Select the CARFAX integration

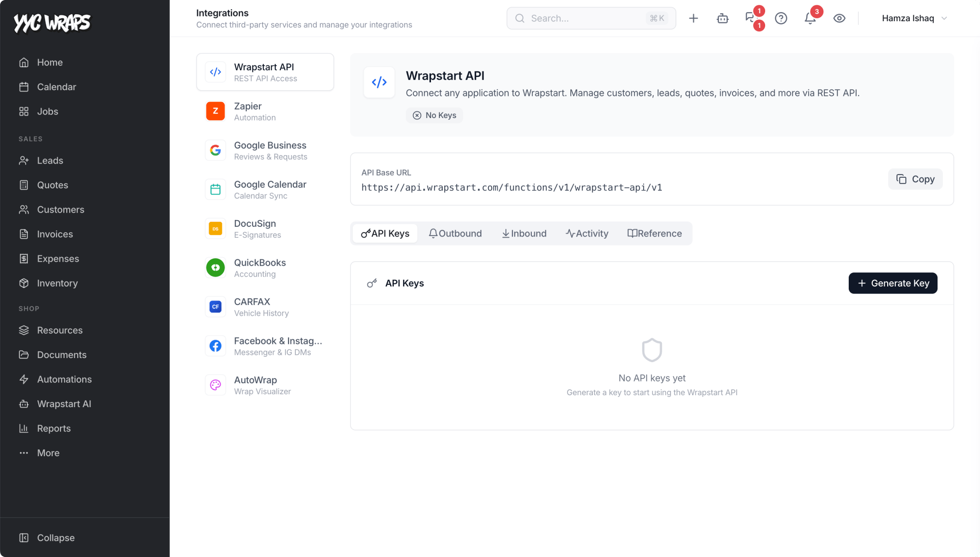click(x=265, y=307)
